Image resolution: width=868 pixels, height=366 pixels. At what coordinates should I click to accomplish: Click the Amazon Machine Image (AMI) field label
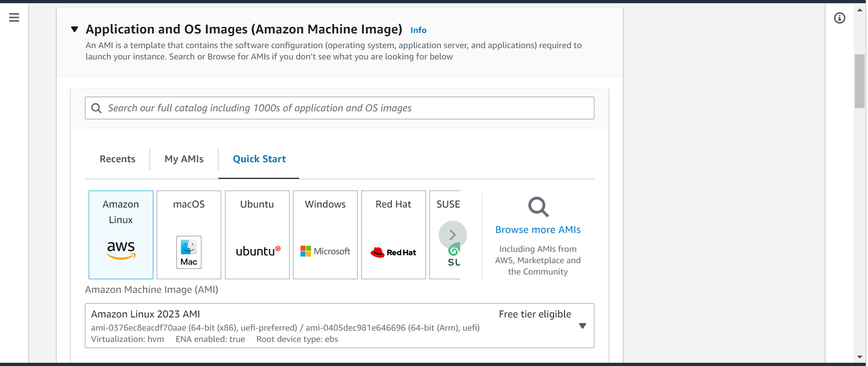tap(151, 290)
